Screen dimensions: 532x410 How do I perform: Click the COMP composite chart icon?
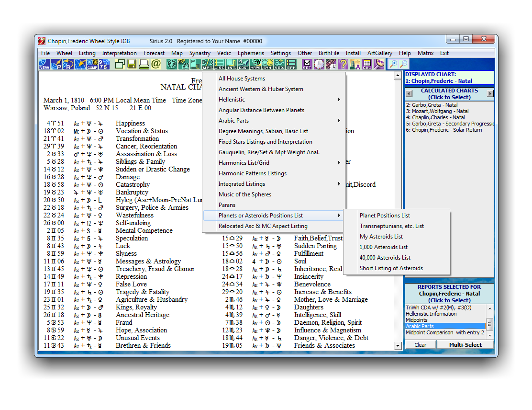click(92, 64)
